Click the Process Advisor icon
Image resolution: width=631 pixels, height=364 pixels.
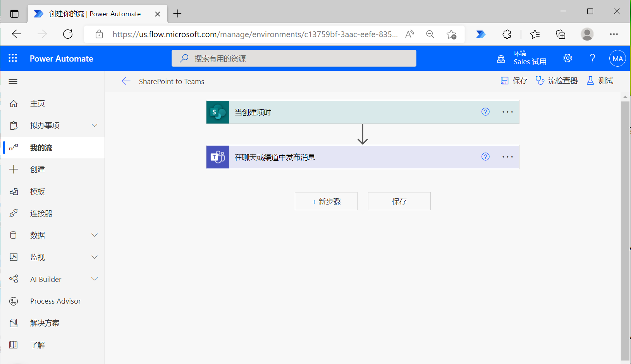14,301
